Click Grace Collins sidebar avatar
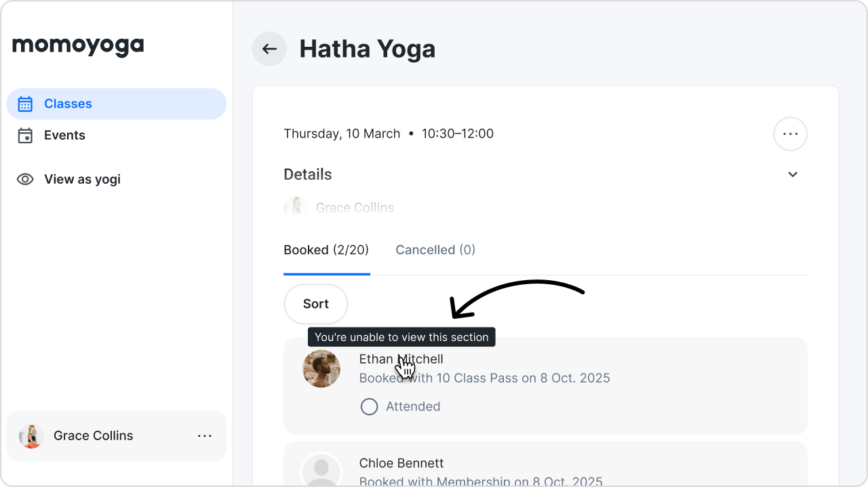 [31, 436]
